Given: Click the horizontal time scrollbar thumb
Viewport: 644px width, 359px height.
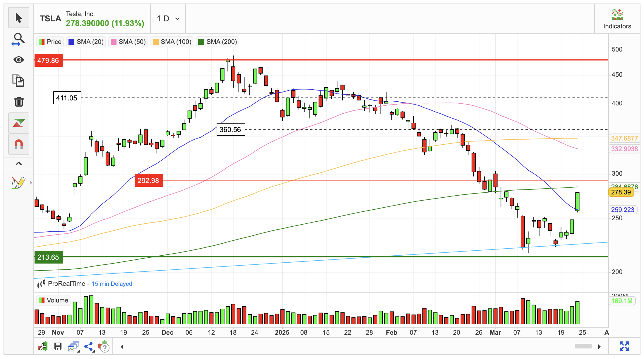Looking at the screenshot, I should pyautogui.click(x=583, y=346).
